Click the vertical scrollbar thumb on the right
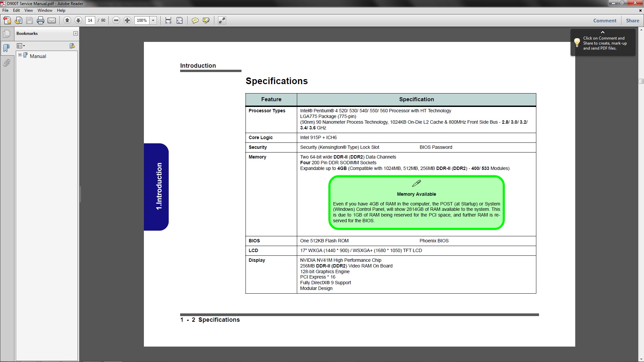 point(641,81)
